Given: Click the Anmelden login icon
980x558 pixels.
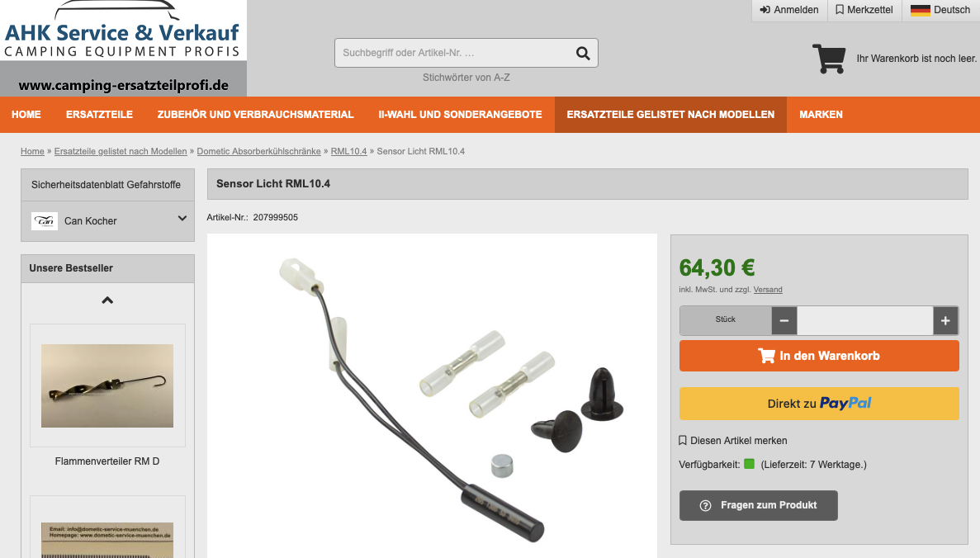Looking at the screenshot, I should click(765, 10).
